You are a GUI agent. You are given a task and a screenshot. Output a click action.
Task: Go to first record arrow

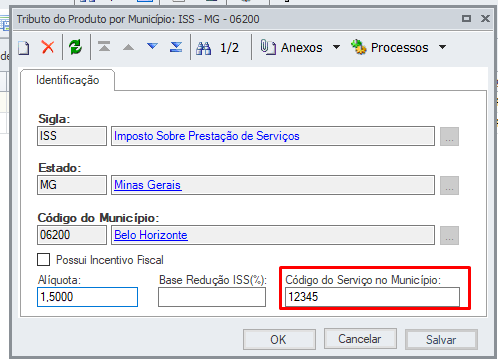pos(104,47)
